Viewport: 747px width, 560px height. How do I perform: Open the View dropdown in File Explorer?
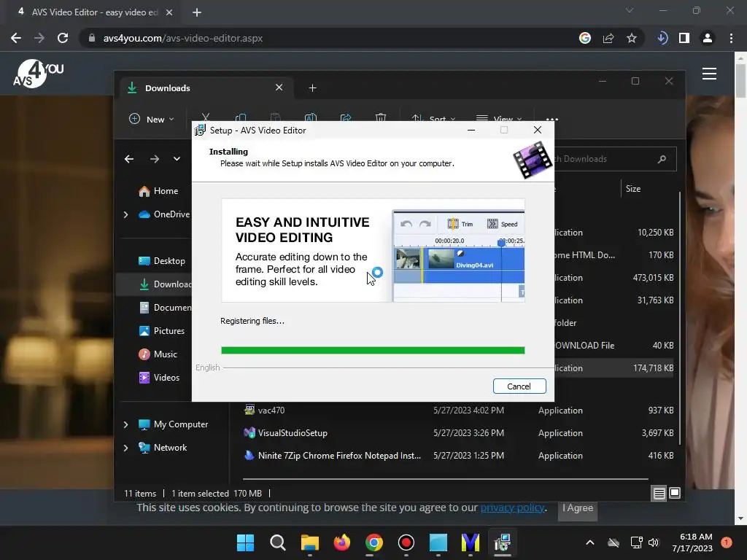pyautogui.click(x=499, y=119)
